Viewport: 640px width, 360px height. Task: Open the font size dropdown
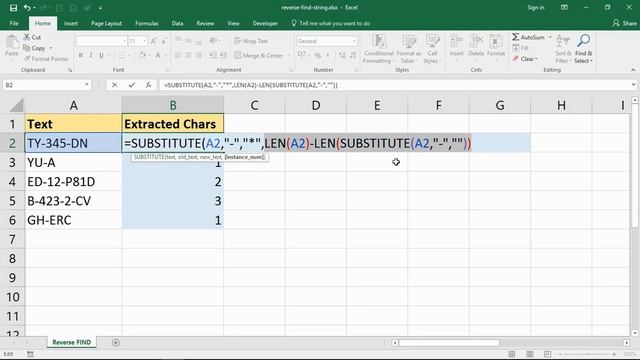pos(144,41)
